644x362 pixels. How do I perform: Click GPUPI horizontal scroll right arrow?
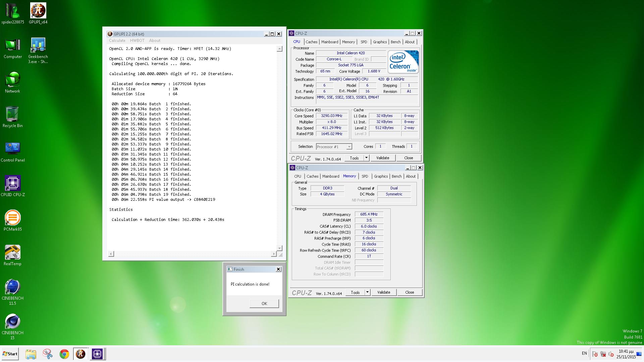pyautogui.click(x=274, y=254)
